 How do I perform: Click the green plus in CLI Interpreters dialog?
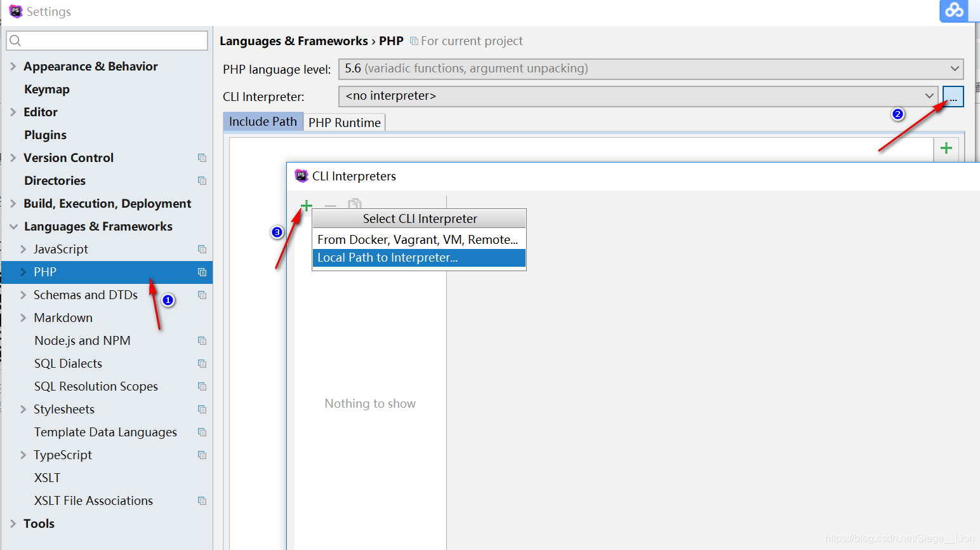[307, 206]
